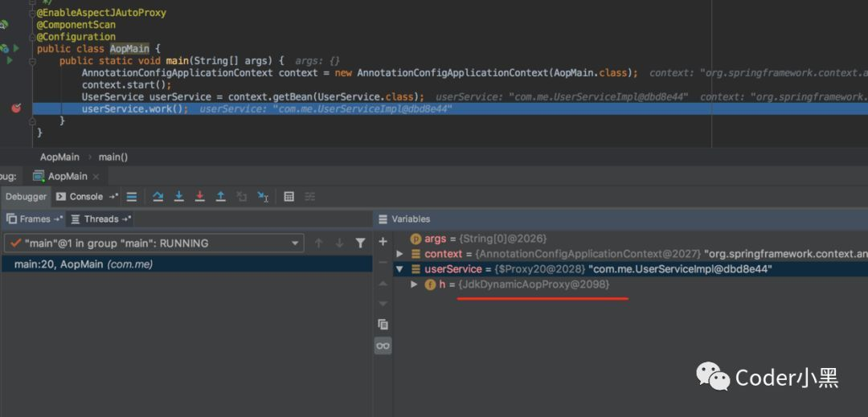Click the Step Over debugger icon

tap(158, 197)
